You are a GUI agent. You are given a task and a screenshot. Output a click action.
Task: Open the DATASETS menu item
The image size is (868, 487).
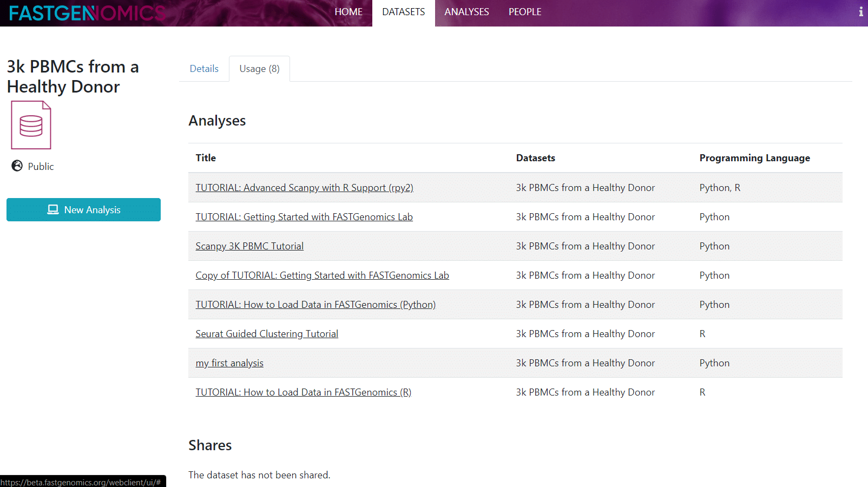(x=404, y=12)
